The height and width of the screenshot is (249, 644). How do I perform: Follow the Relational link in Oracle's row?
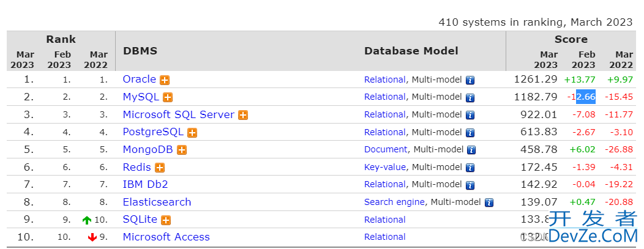click(x=385, y=80)
